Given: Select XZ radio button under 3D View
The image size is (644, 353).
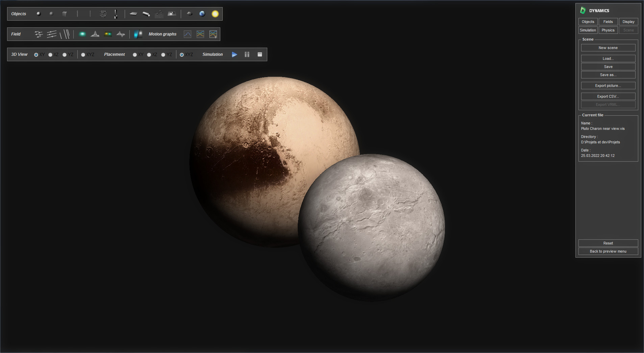Looking at the screenshot, I should coord(50,54).
